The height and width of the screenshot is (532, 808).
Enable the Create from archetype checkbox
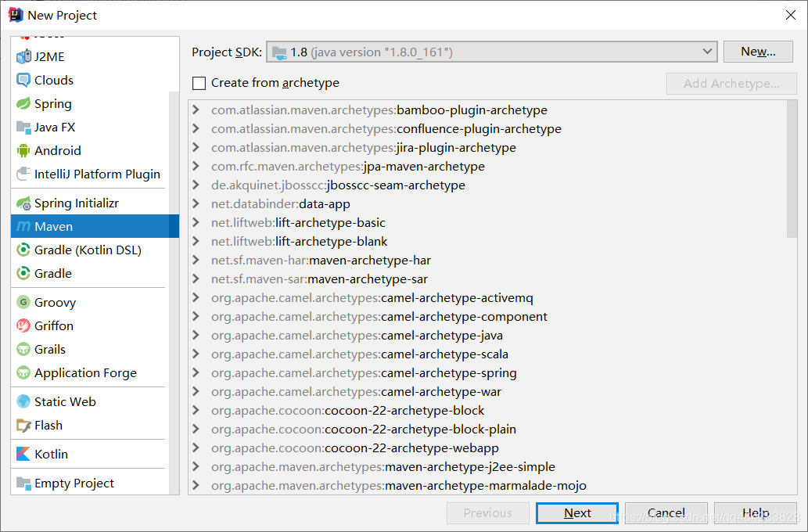click(x=199, y=83)
